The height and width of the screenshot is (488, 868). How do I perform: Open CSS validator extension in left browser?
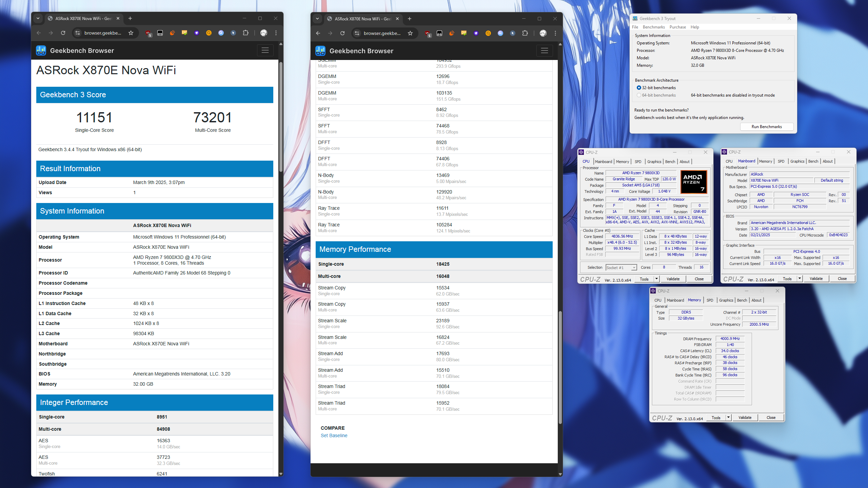(x=184, y=33)
